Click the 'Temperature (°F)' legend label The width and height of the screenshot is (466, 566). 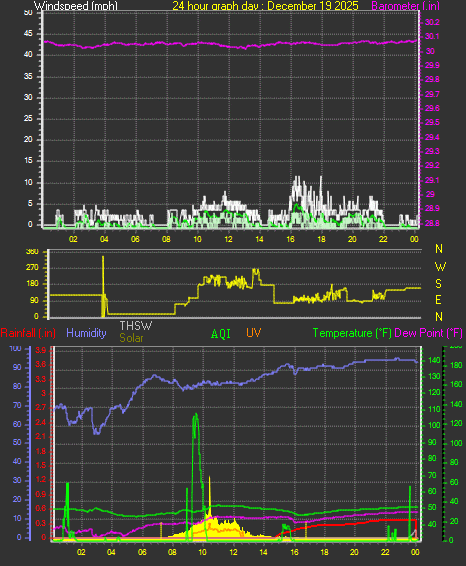352,333
